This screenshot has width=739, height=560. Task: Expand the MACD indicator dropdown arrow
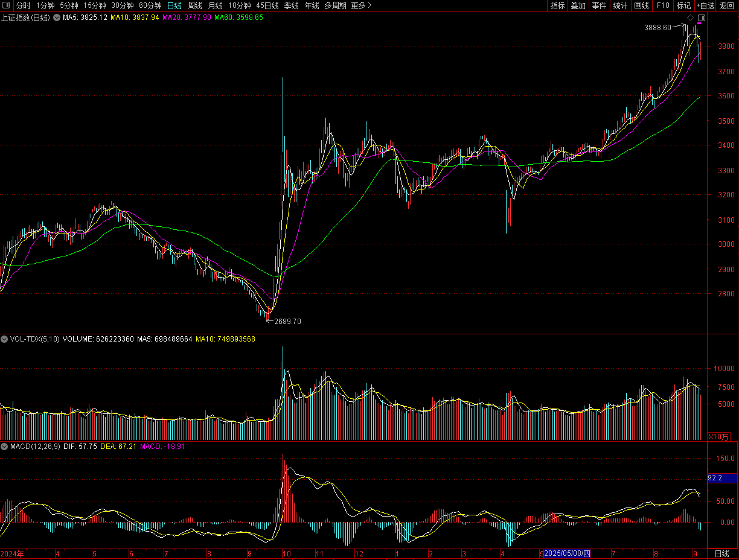4,447
